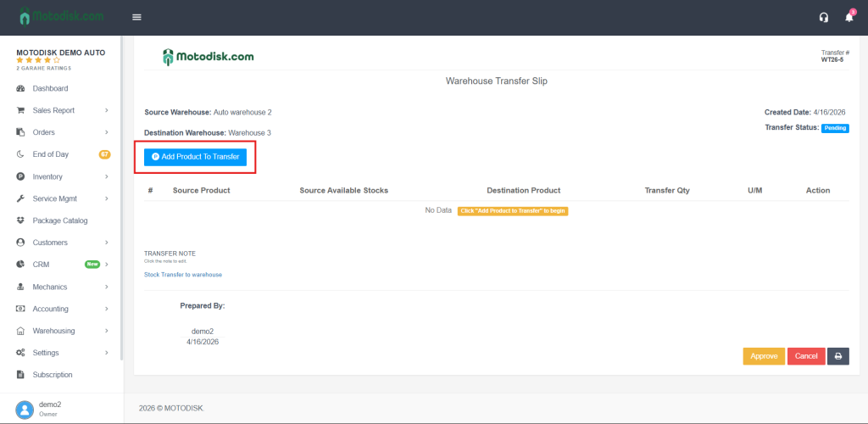Click the demo2 user avatar
Image resolution: width=868 pixels, height=424 pixels.
click(25, 409)
